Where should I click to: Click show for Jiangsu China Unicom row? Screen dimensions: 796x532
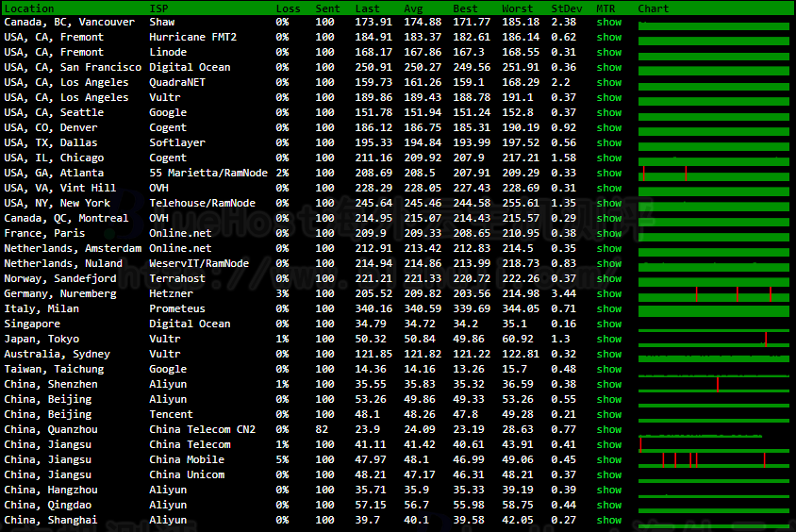(x=608, y=475)
